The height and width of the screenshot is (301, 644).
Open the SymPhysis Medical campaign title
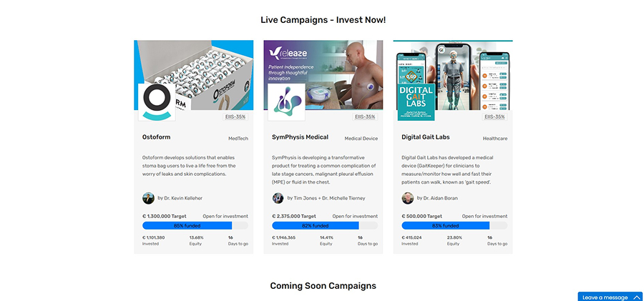point(301,137)
